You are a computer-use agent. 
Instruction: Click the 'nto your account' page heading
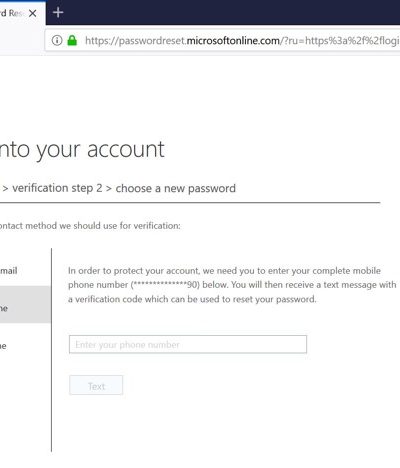click(x=82, y=150)
